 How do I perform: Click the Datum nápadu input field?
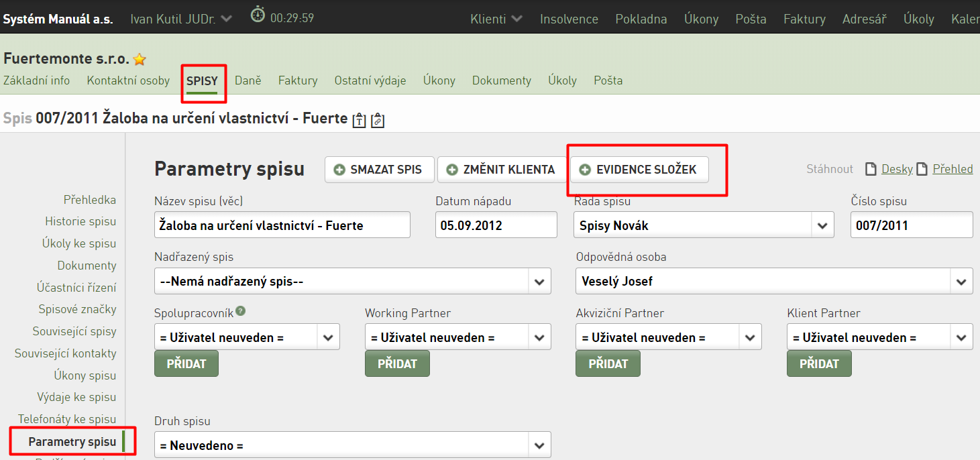click(496, 225)
